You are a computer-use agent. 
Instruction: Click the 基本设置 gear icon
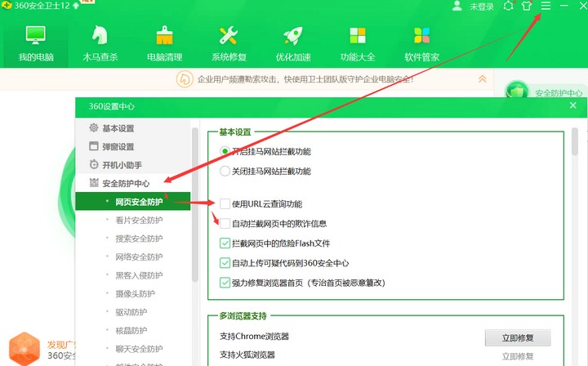(93, 128)
